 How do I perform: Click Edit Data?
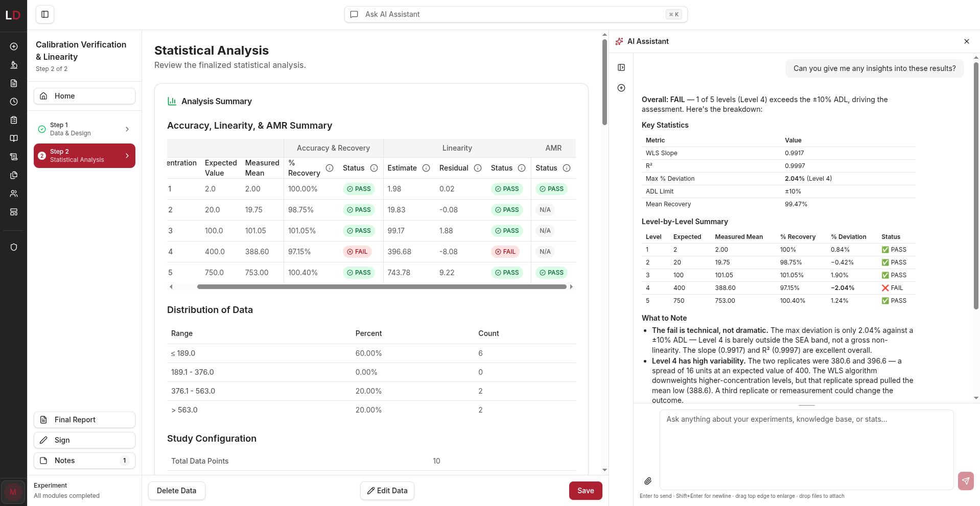pos(387,491)
